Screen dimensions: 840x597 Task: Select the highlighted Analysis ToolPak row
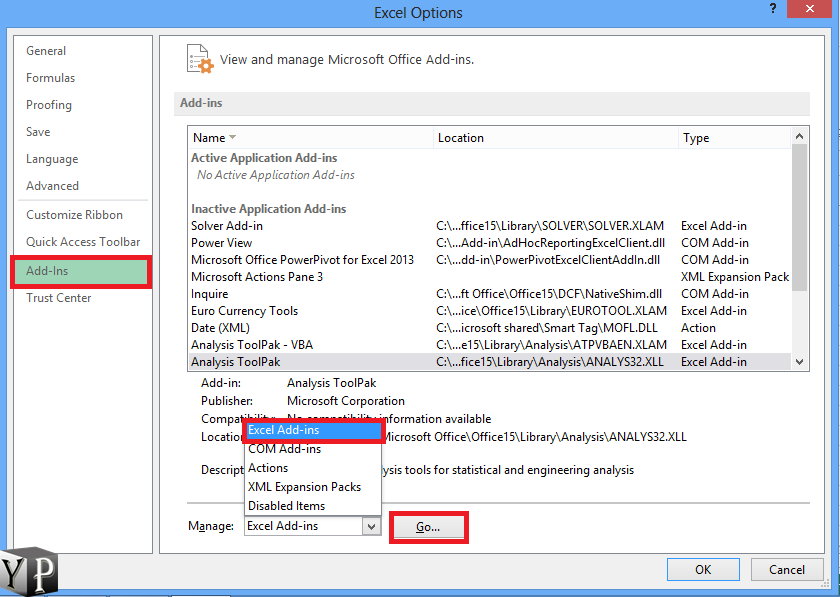489,362
